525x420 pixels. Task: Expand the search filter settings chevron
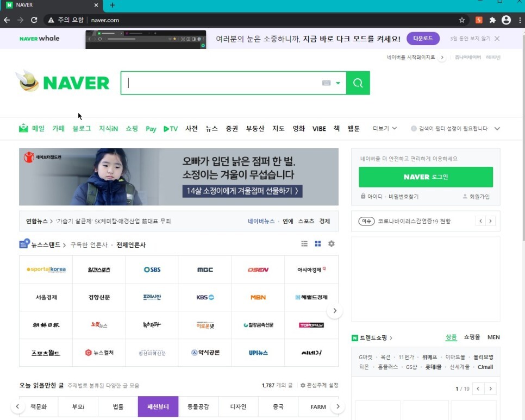(497, 129)
